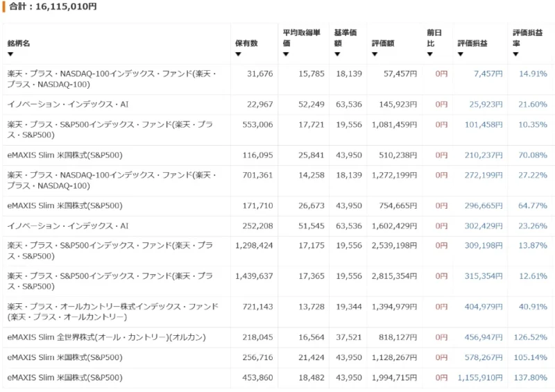Click the 評価損益率 value 14.91%
Screen dimensions: 555x392
[533, 74]
